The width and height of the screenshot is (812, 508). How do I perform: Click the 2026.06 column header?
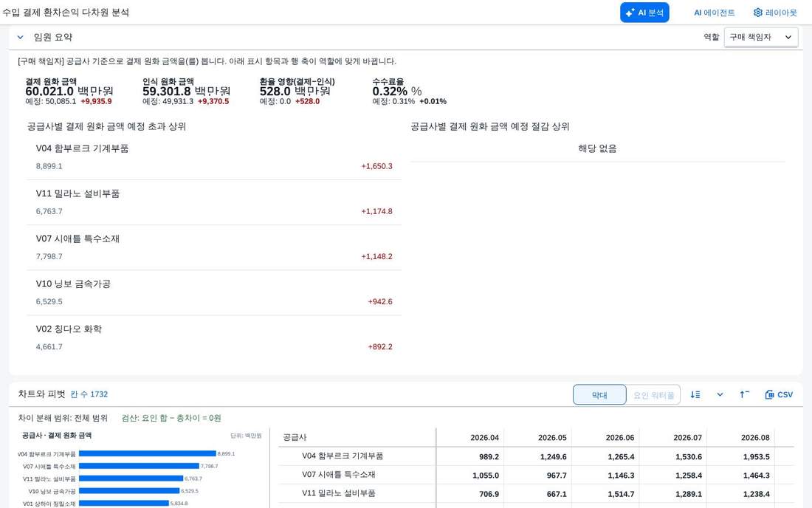pyautogui.click(x=620, y=438)
